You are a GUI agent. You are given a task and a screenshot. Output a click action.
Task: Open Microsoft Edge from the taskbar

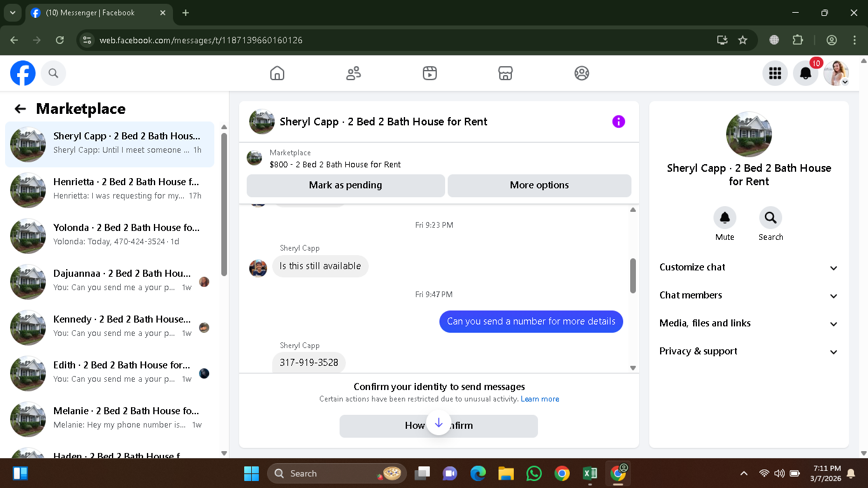[478, 473]
